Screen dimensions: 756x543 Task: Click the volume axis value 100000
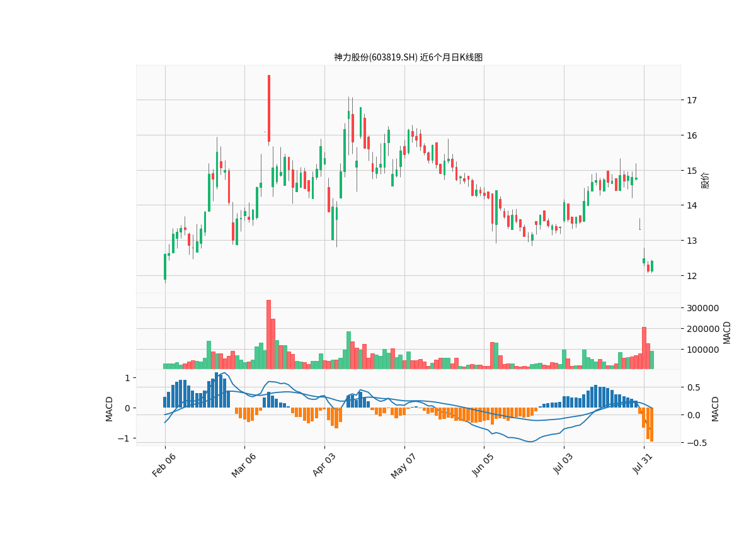(x=701, y=350)
